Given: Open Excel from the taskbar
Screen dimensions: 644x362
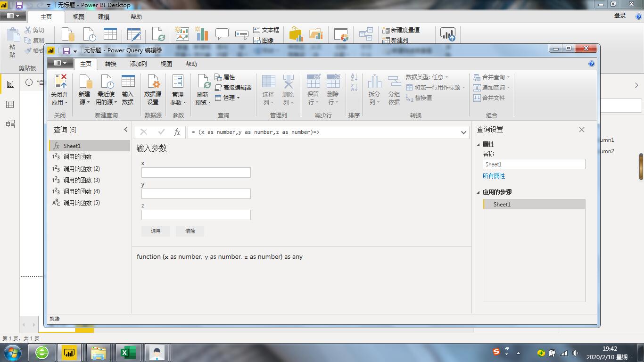Looking at the screenshot, I should [127, 353].
